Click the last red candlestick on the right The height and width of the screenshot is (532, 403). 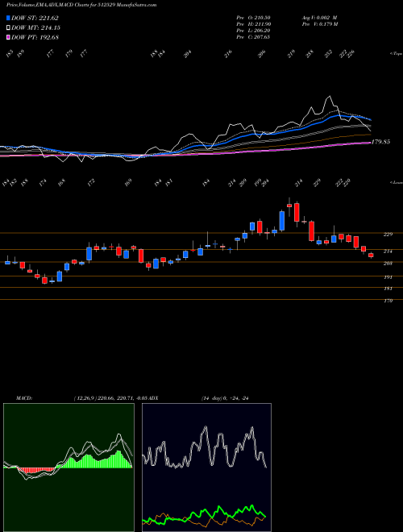(371, 256)
